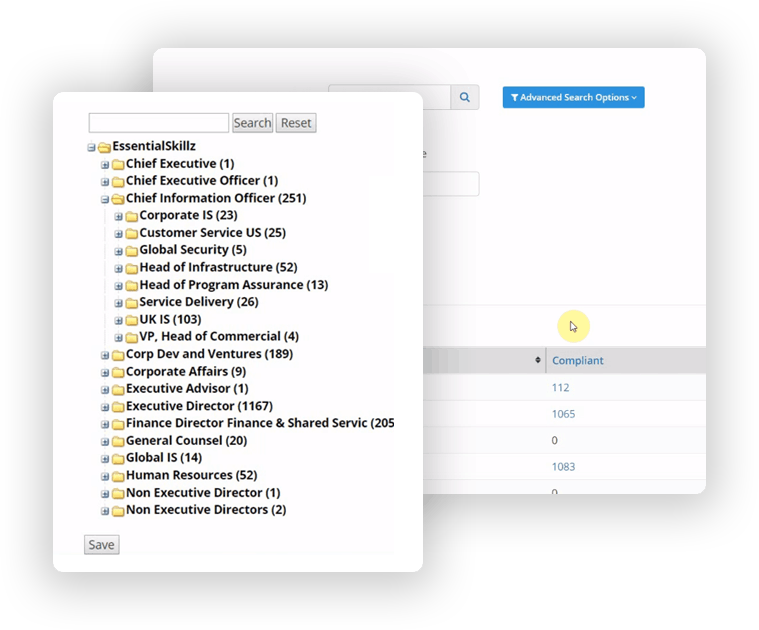
Task: Collapse the EssentialSkillz root node
Action: click(91, 147)
